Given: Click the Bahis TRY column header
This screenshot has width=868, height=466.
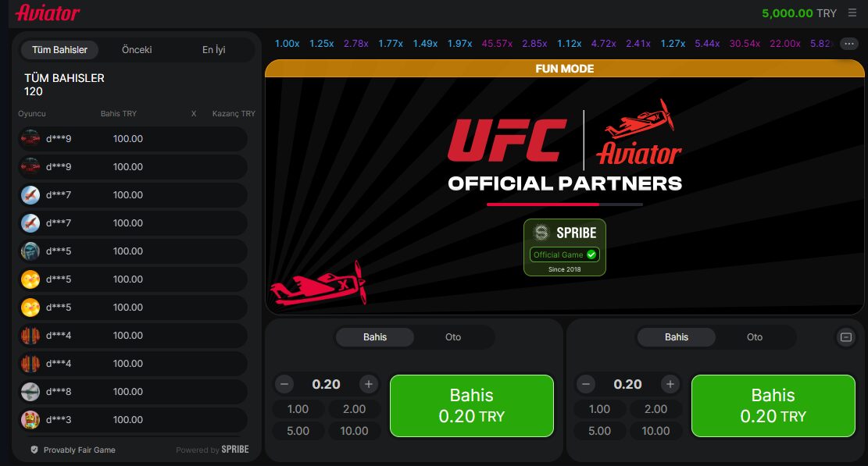Looking at the screenshot, I should coord(119,113).
